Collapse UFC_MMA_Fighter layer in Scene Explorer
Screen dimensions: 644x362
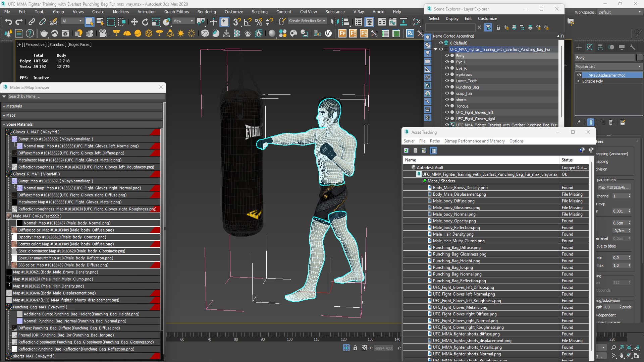point(435,49)
